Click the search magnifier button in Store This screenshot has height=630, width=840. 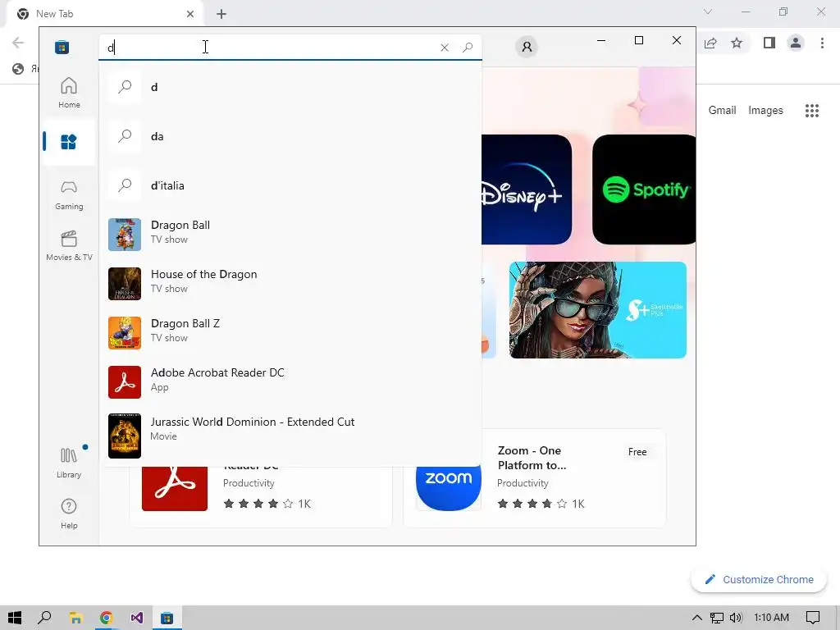[468, 48]
